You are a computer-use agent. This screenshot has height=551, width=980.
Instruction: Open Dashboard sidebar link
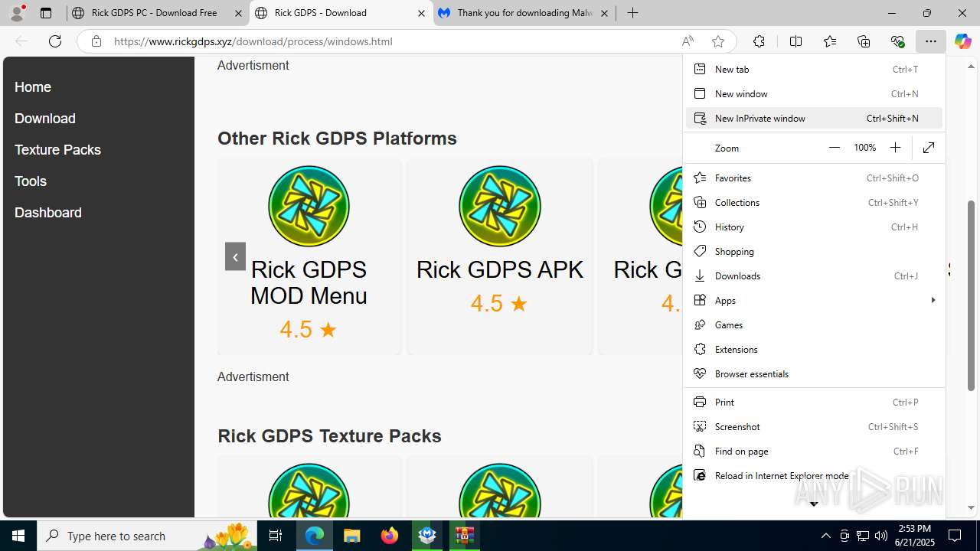48,213
